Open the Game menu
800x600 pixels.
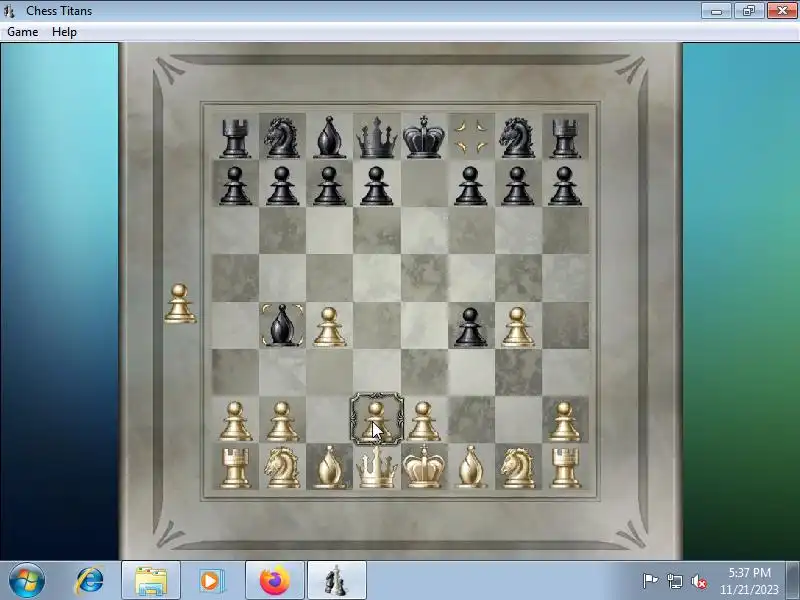(22, 32)
